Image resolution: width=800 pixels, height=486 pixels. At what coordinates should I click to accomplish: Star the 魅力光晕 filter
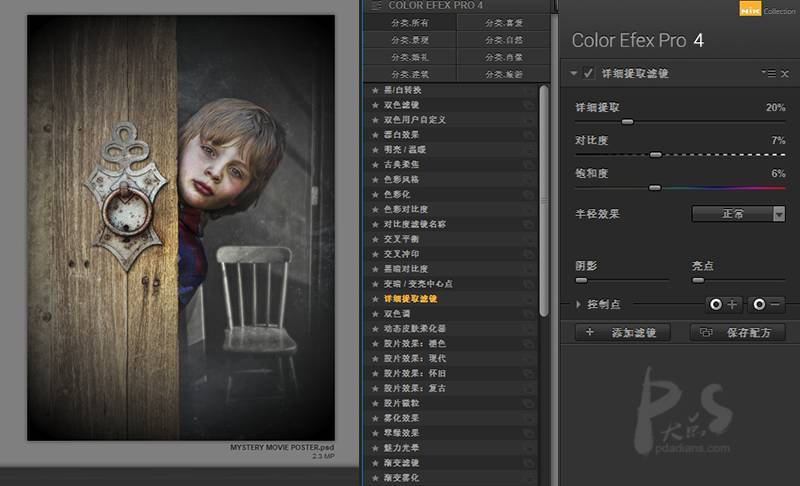375,448
